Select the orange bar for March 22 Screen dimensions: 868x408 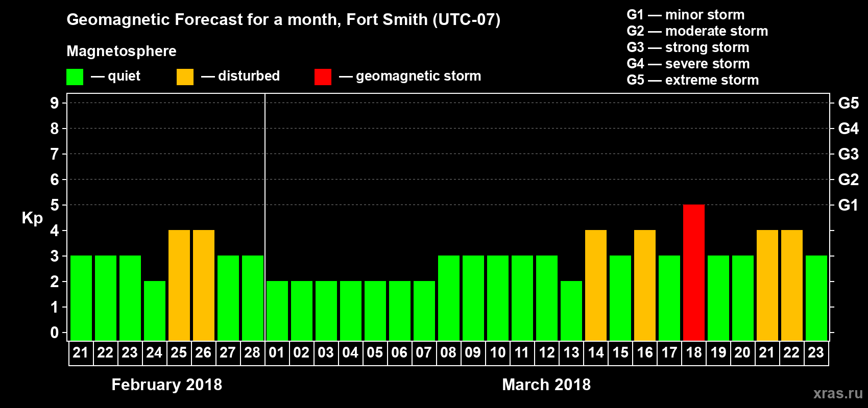click(x=792, y=285)
